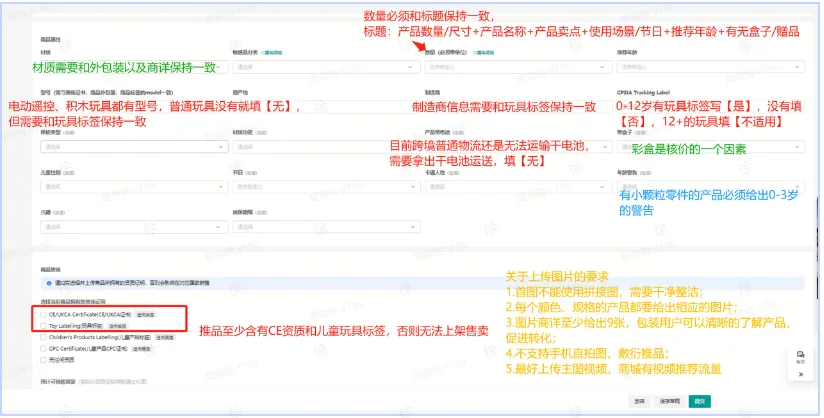The width and height of the screenshot is (824, 418).
Task: Check Children's Products Labelling checkbox
Action: tap(43, 338)
